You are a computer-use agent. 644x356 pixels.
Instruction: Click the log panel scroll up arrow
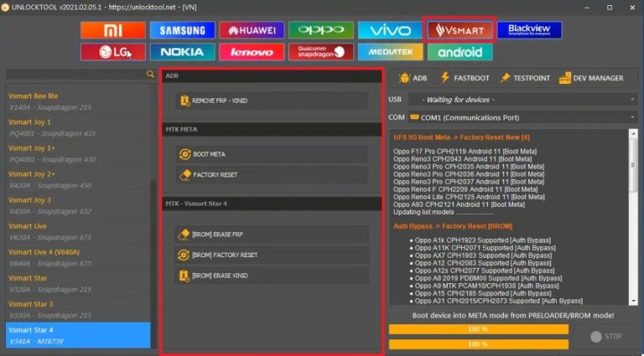[633, 134]
